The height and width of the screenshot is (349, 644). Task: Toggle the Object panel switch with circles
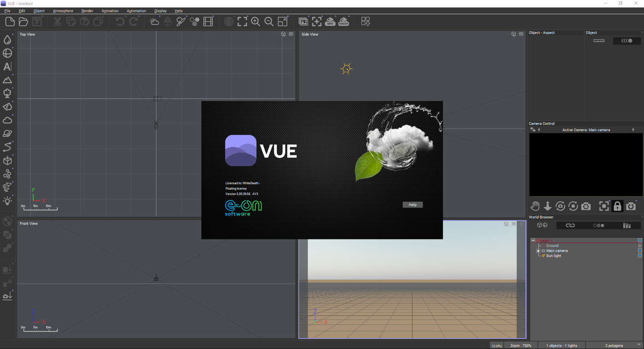click(627, 41)
